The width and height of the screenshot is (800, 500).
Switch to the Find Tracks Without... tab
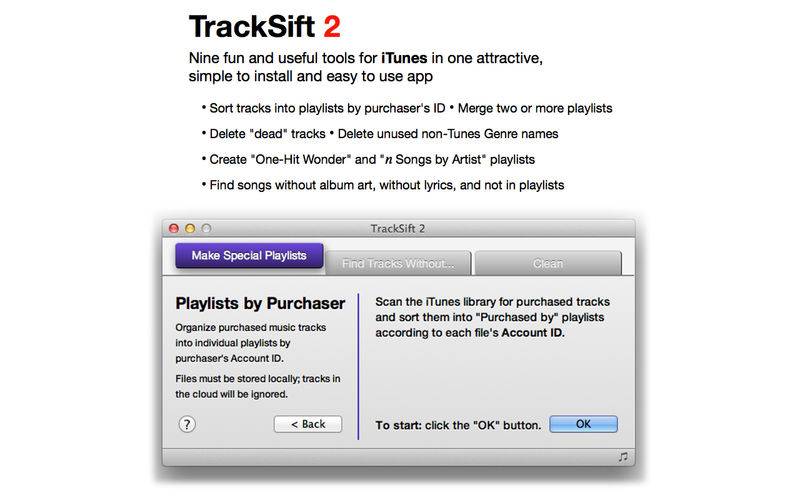pos(398,263)
